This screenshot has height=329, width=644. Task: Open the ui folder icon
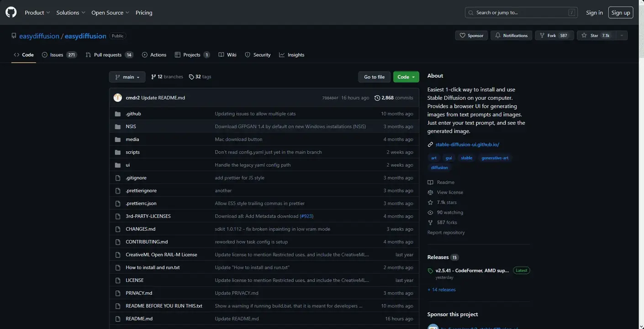pos(118,165)
